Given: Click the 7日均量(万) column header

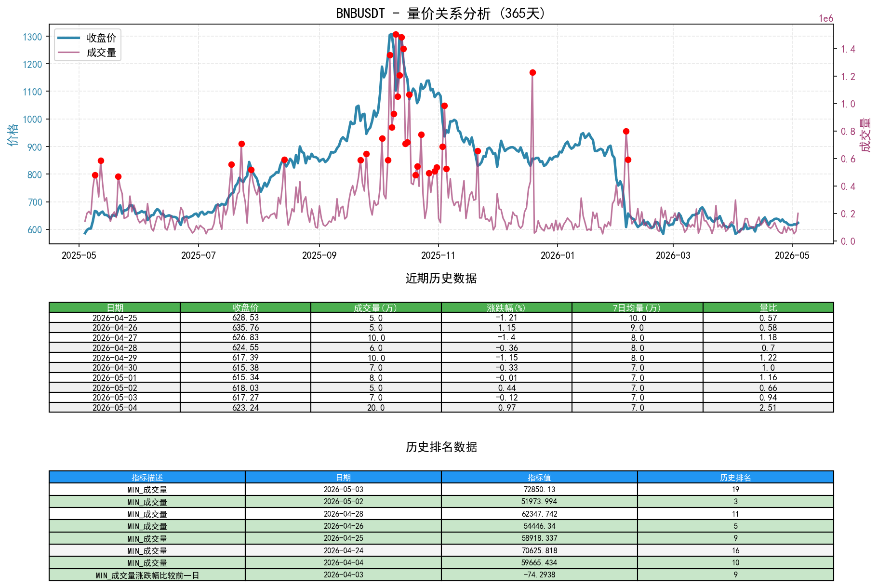Looking at the screenshot, I should click(x=637, y=307).
